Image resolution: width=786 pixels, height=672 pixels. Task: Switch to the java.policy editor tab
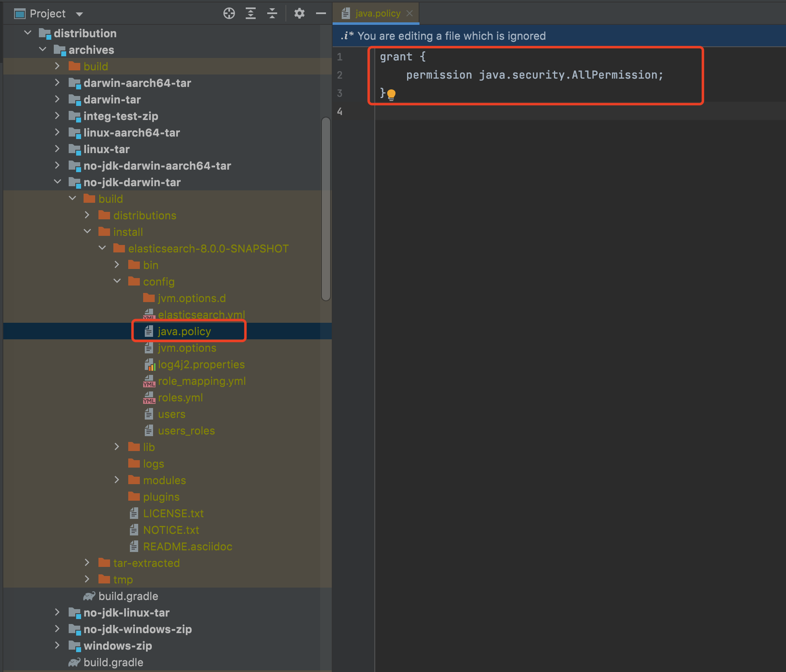coord(377,14)
